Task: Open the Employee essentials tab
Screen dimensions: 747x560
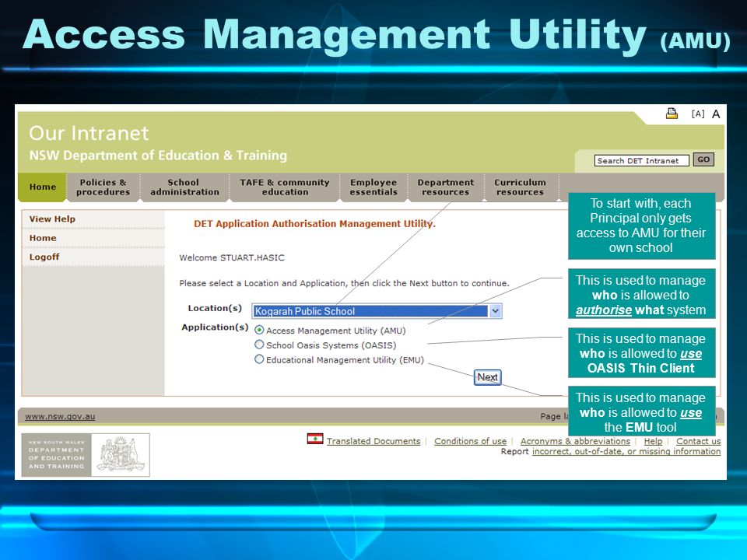Action: point(373,187)
